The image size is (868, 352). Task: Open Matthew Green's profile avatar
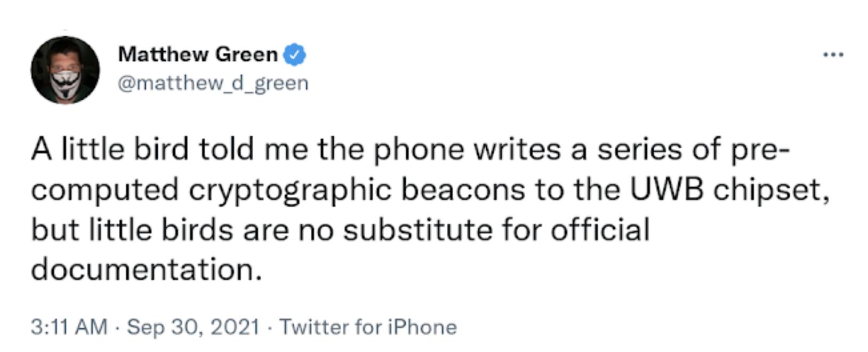[x=65, y=70]
